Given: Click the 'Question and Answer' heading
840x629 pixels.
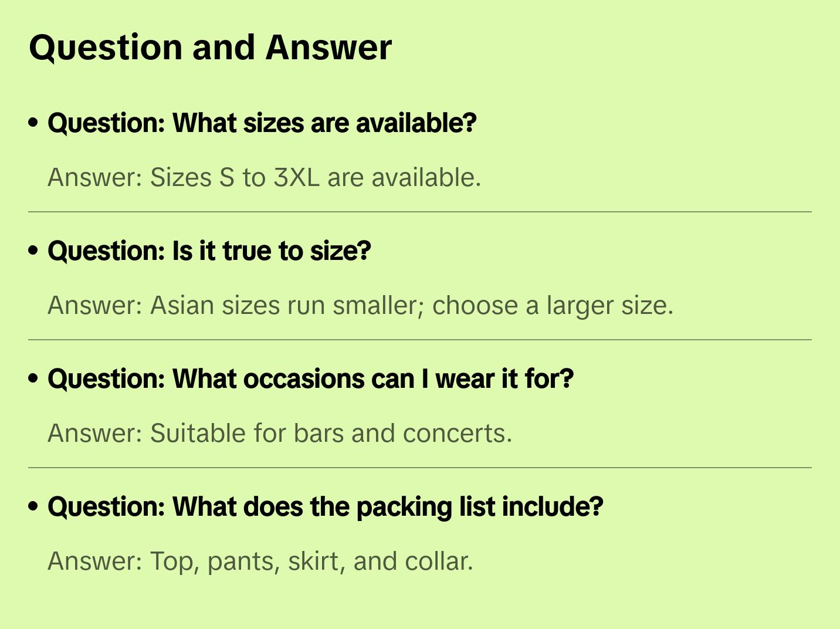Looking at the screenshot, I should tap(210, 48).
